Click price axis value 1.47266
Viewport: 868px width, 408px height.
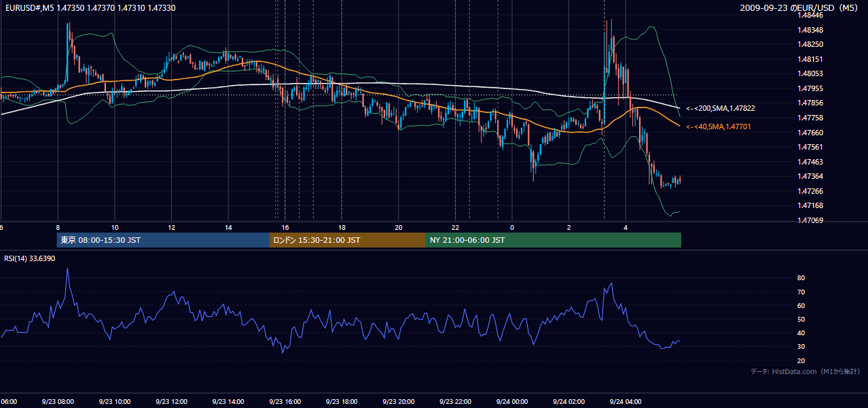[x=810, y=191]
